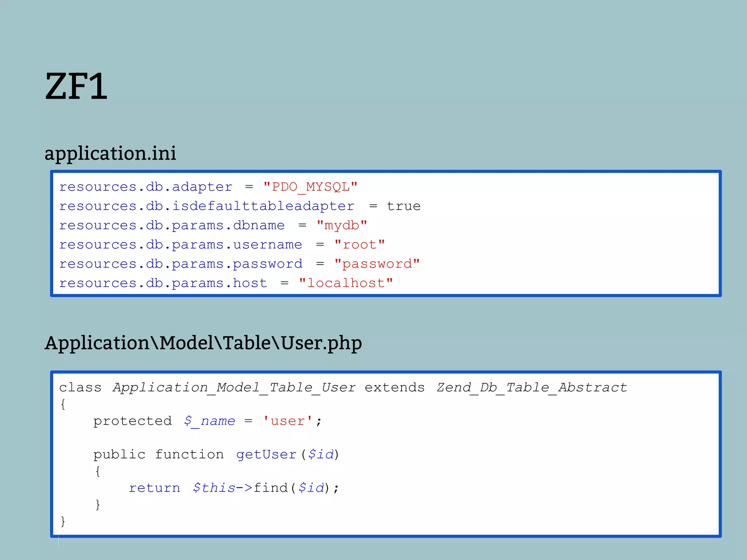
Task: Click the $_name property
Action: tap(209, 421)
